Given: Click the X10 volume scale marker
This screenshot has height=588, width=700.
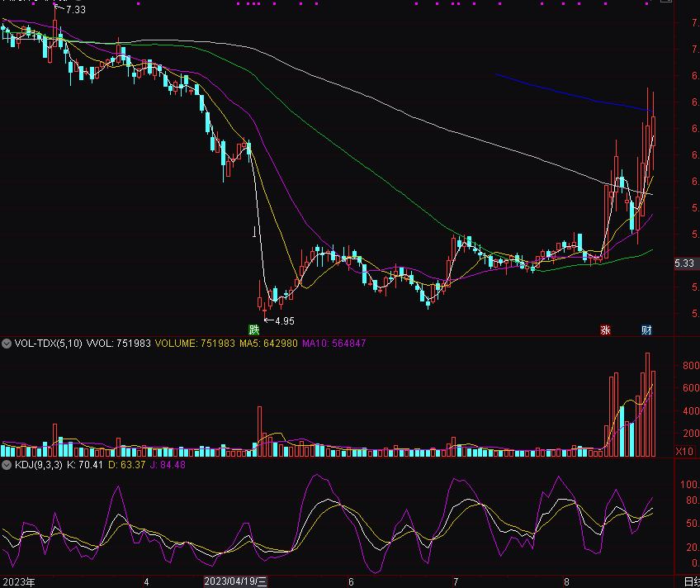Looking at the screenshot, I should [x=684, y=451].
